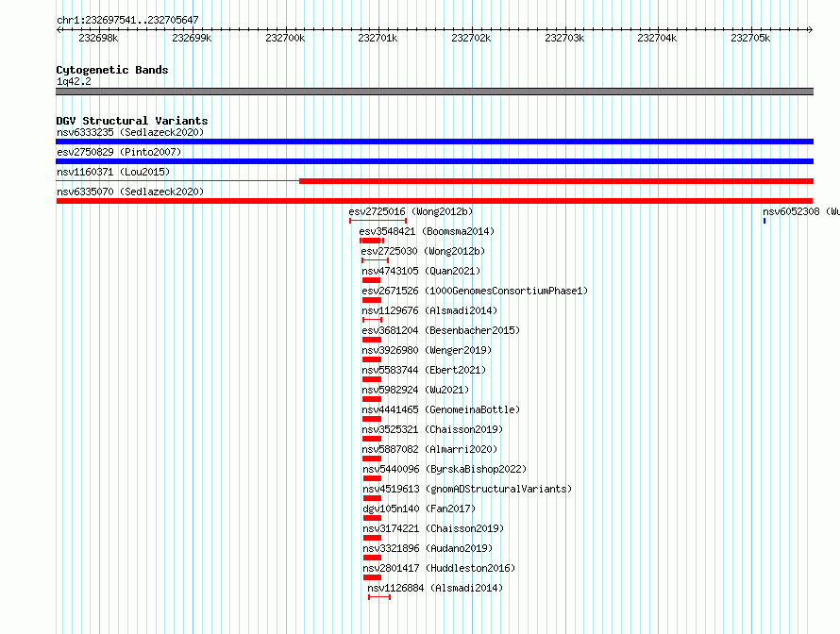Click the red bar under esv3548421
Viewport: 840px width, 634px height.
(x=372, y=241)
